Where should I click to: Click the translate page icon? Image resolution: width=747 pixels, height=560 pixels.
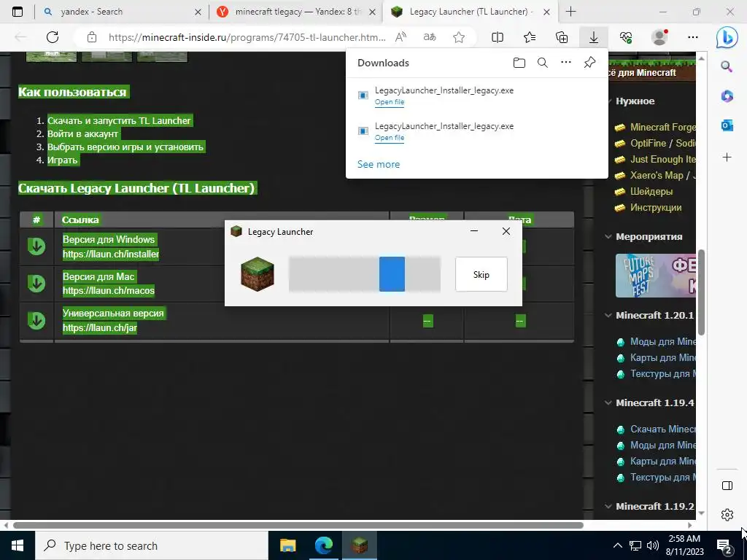429,37
